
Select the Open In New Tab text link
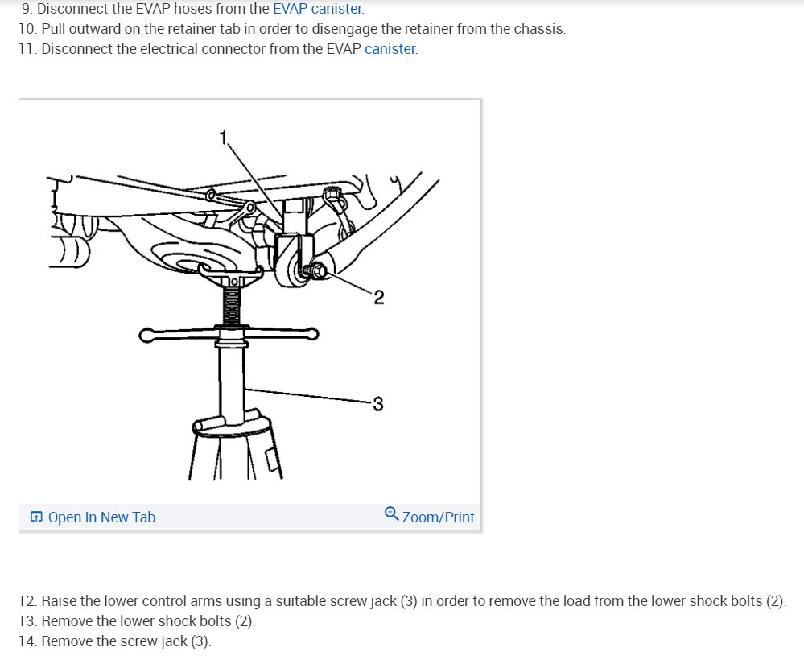click(x=101, y=517)
